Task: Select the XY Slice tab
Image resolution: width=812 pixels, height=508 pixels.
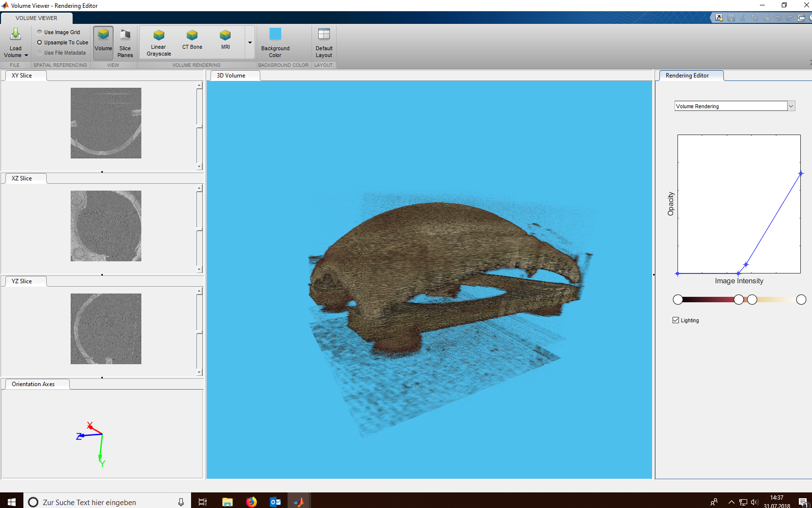Action: 22,76
